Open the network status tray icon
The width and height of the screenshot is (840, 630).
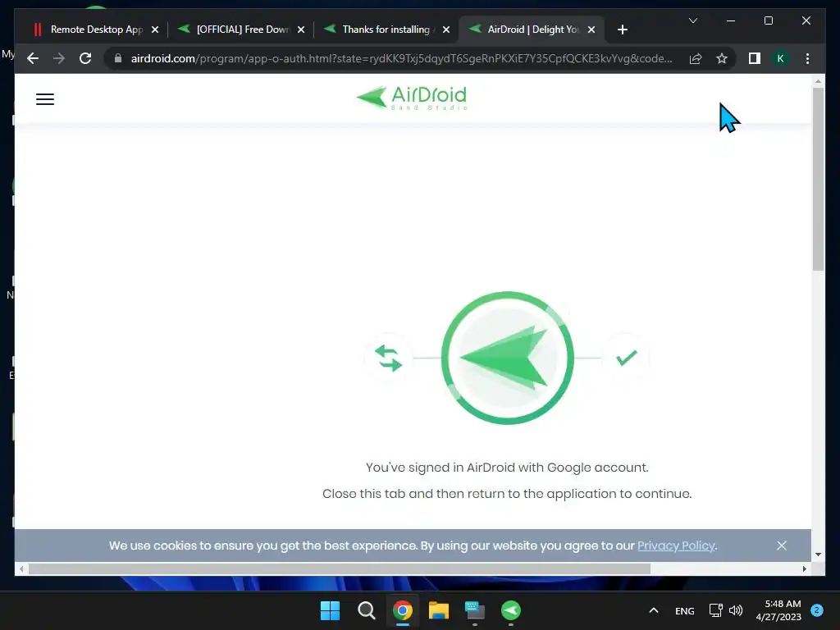click(715, 610)
